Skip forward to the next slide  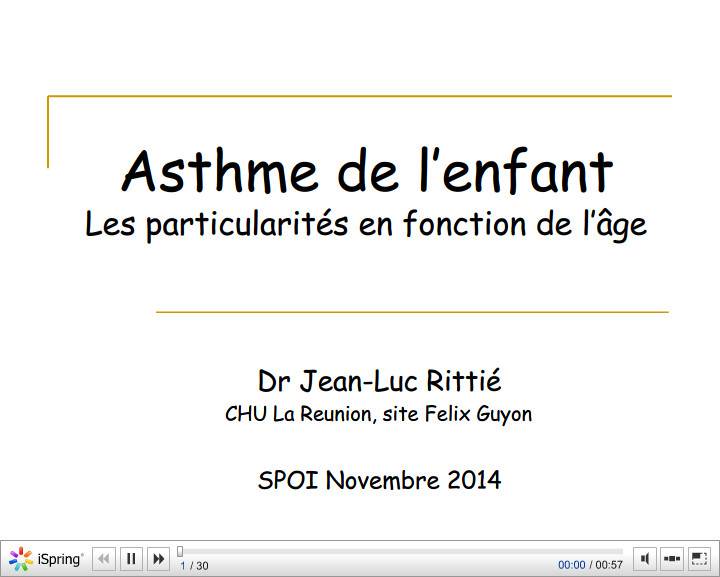coord(158,559)
